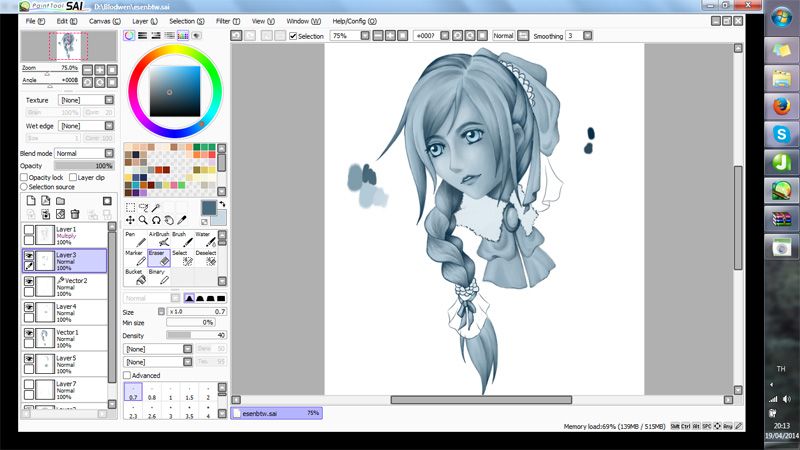
Task: Open the Filter menu
Action: (x=228, y=21)
